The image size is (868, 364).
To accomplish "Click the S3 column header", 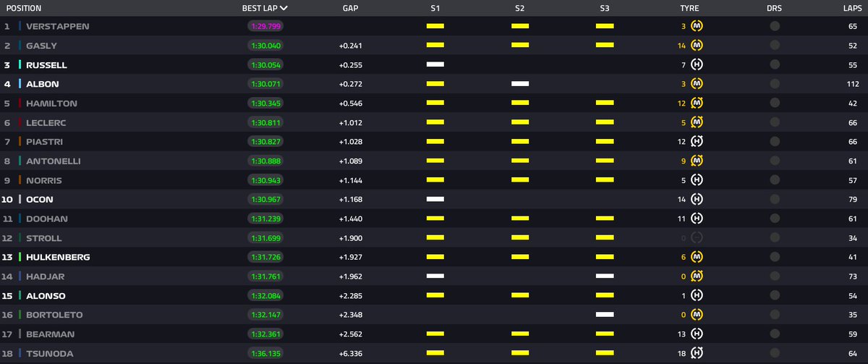I will click(604, 9).
